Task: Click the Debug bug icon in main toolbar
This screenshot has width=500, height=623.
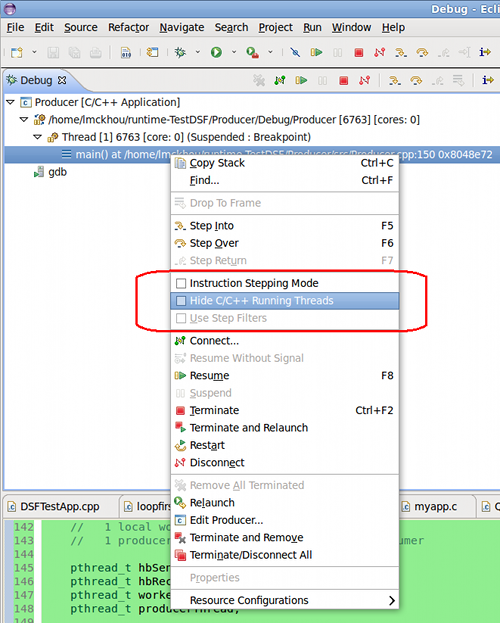Action: tap(180, 52)
